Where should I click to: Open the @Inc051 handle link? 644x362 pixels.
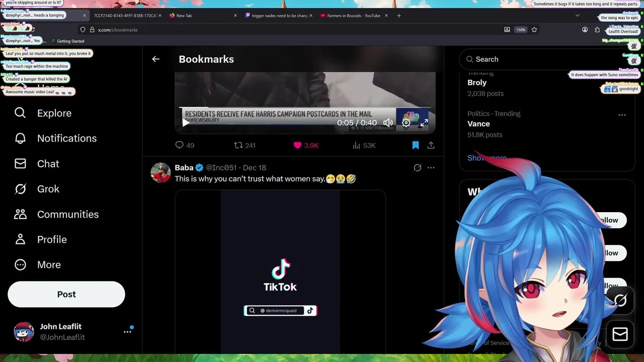coord(221,167)
